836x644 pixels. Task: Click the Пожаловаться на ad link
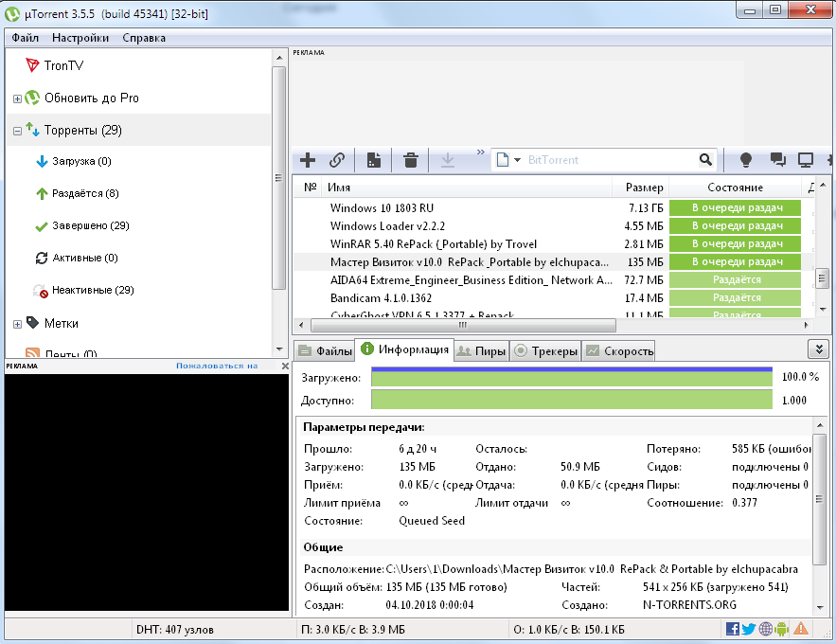point(217,366)
